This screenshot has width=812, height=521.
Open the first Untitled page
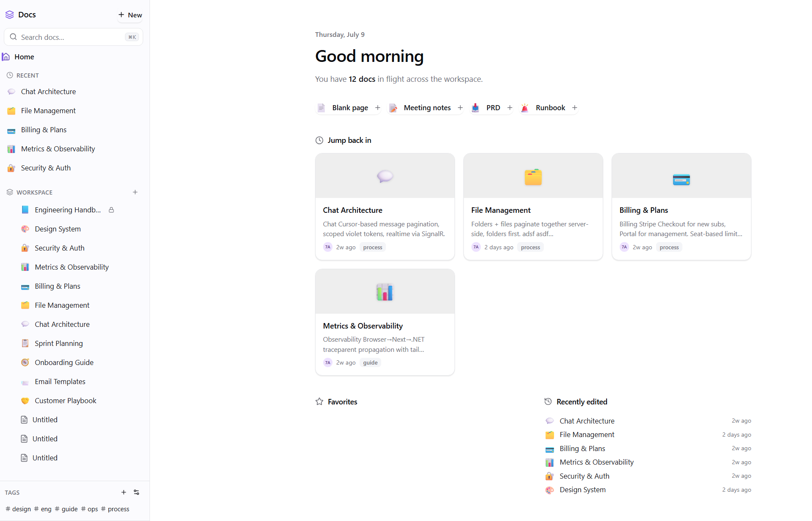tap(45, 420)
